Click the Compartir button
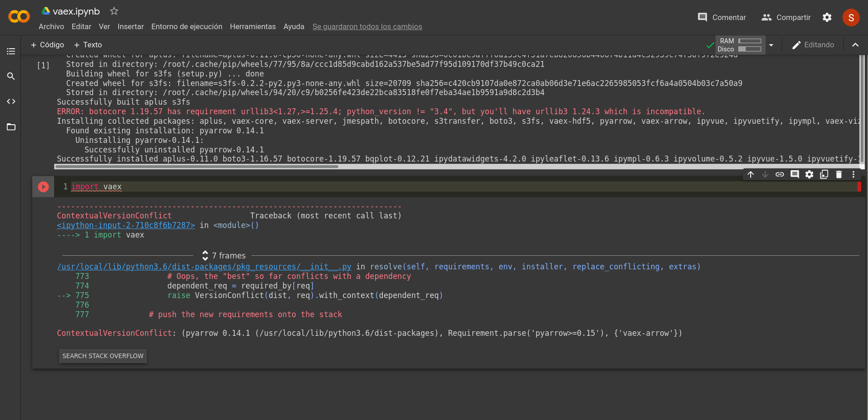868x420 pixels. point(786,17)
